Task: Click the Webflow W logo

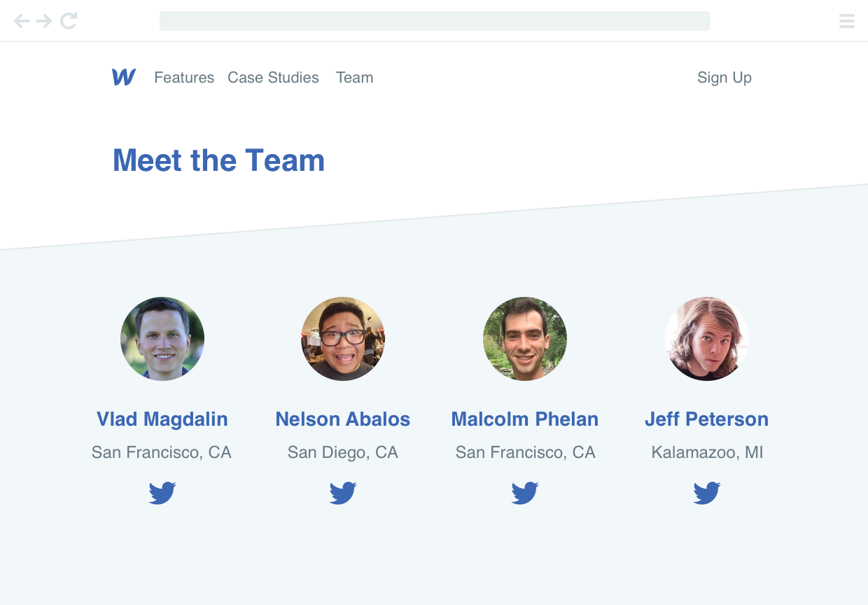Action: click(124, 77)
